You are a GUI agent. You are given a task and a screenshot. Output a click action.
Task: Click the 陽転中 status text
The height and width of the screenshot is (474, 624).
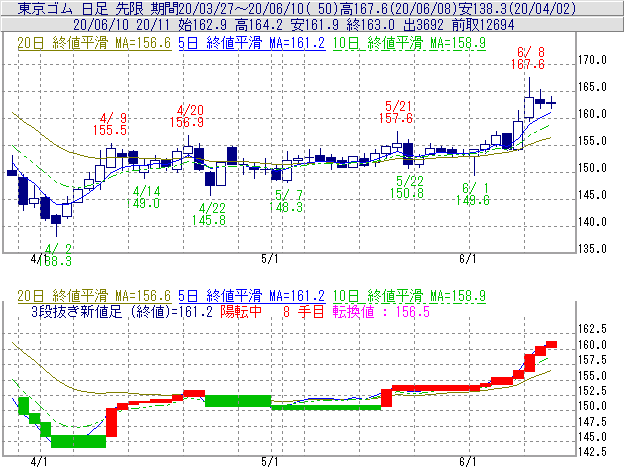(x=241, y=312)
